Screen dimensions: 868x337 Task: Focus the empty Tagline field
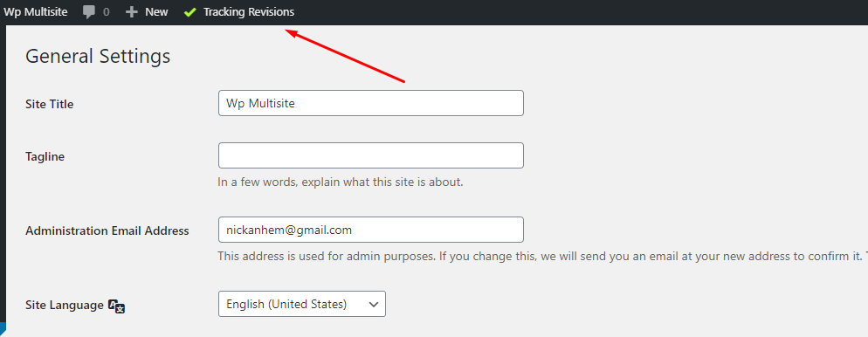click(371, 155)
